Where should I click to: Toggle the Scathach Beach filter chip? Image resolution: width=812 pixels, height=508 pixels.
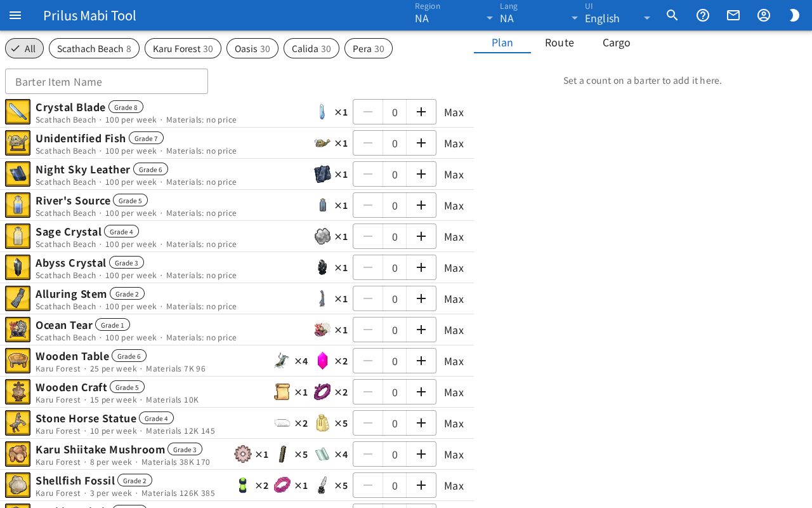click(x=94, y=48)
